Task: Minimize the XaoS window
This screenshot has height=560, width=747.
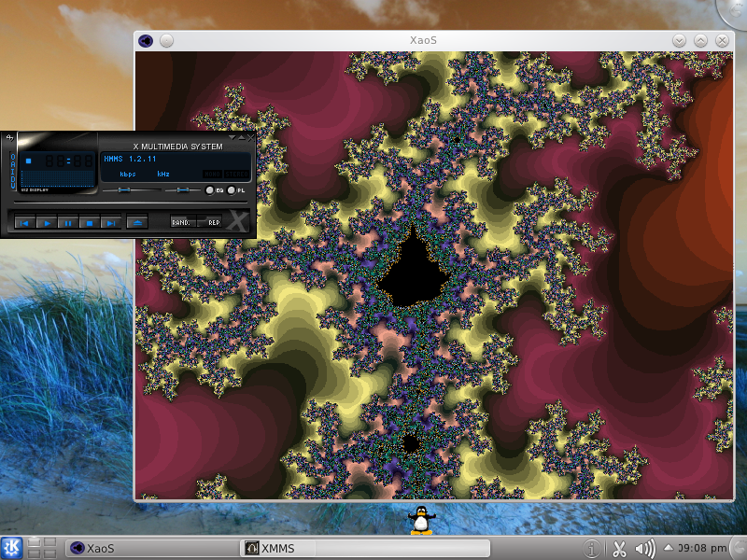Action: [679, 41]
